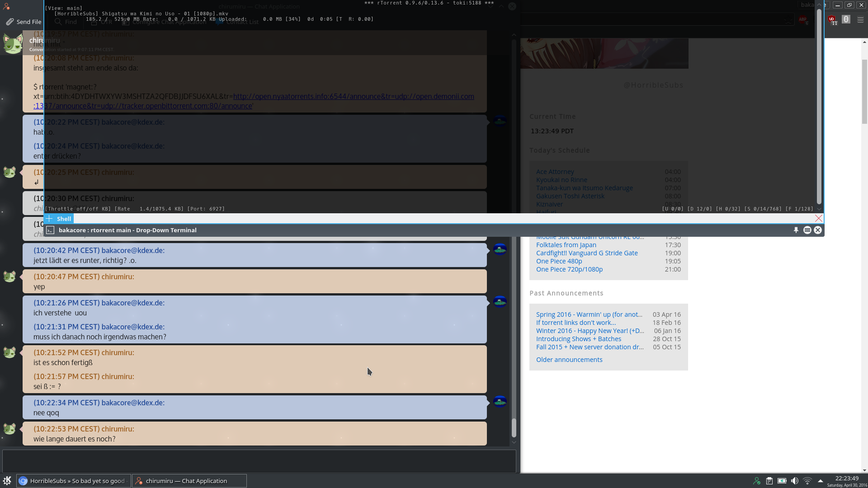Click the chat conversation scrollbar handle
Viewport: 868px width, 488px height.
(x=514, y=428)
